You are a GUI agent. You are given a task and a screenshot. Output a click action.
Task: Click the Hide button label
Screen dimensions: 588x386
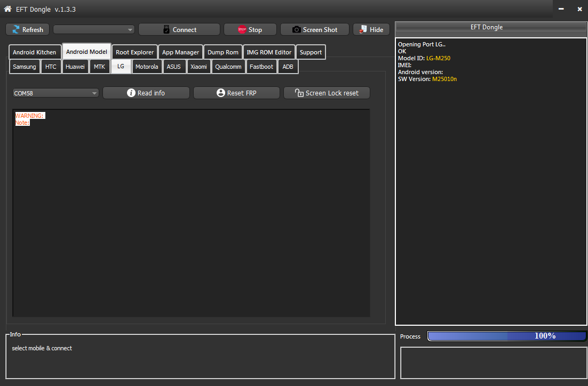(377, 30)
